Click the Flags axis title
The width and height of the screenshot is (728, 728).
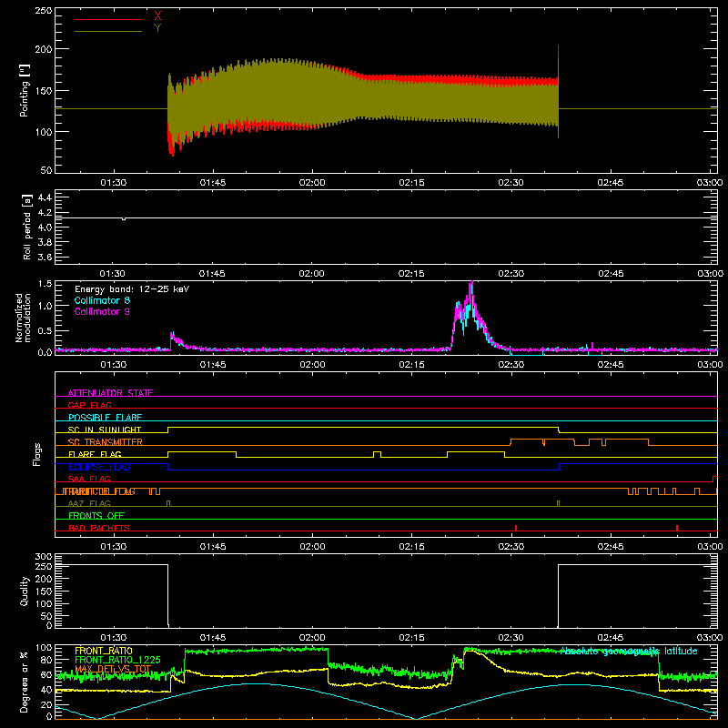tap(36, 454)
